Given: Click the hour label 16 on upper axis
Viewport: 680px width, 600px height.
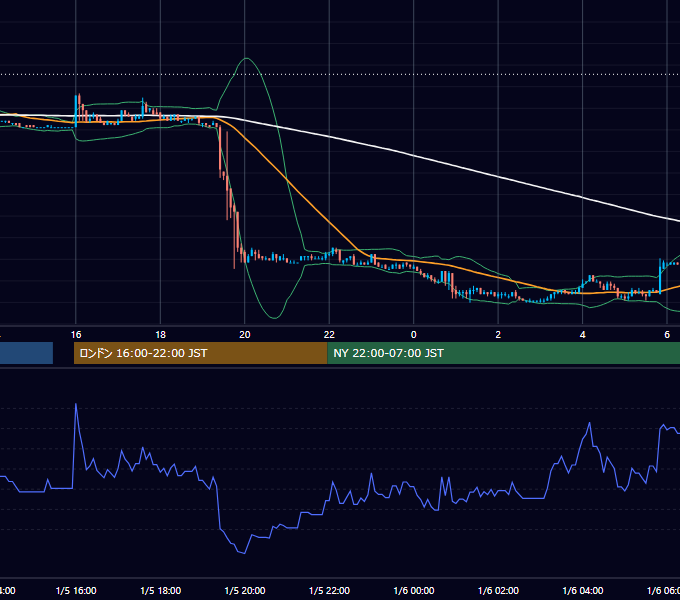Looking at the screenshot, I should 76,335.
